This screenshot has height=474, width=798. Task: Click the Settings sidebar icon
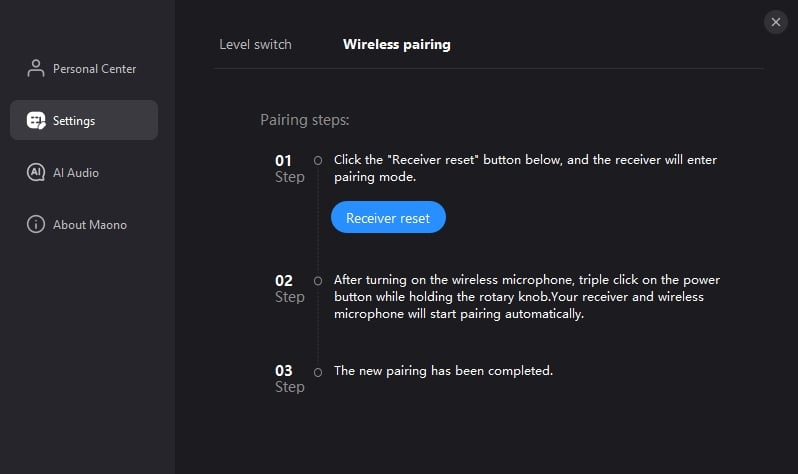pyautogui.click(x=36, y=121)
